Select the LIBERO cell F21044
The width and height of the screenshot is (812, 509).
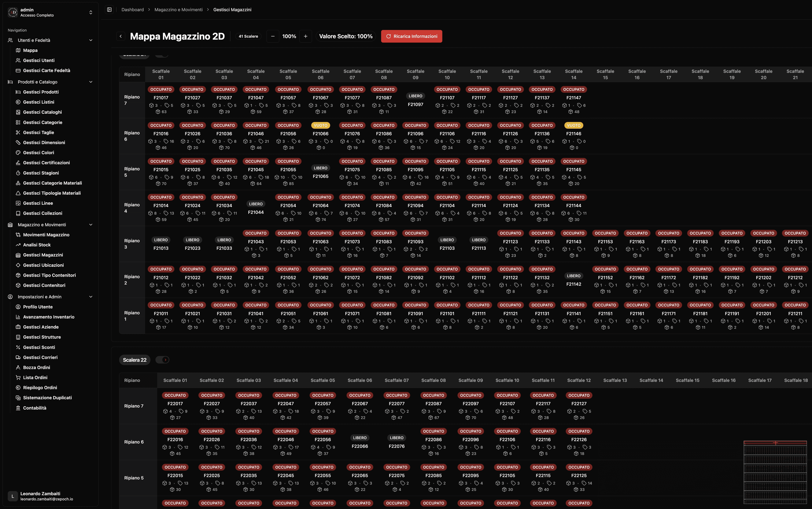256,208
